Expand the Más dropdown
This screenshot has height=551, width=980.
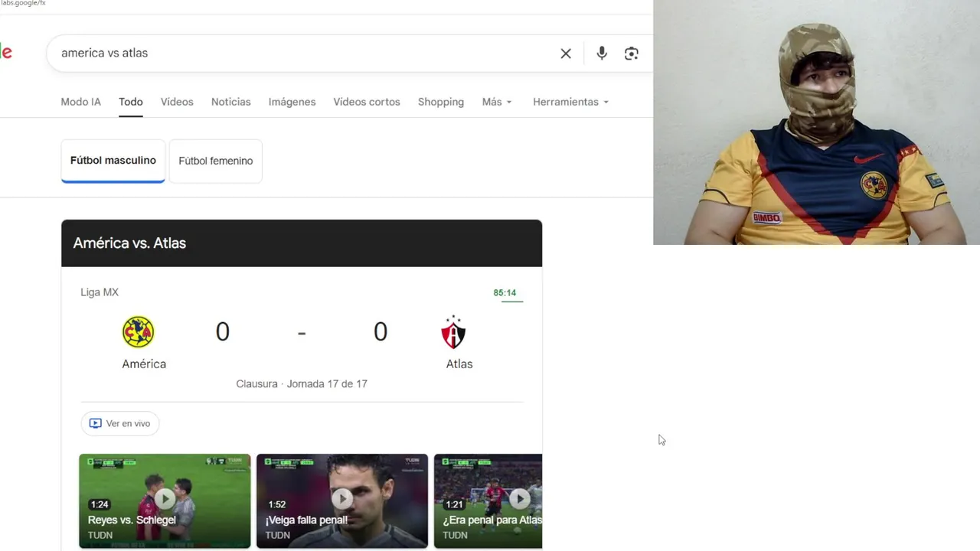click(x=497, y=102)
